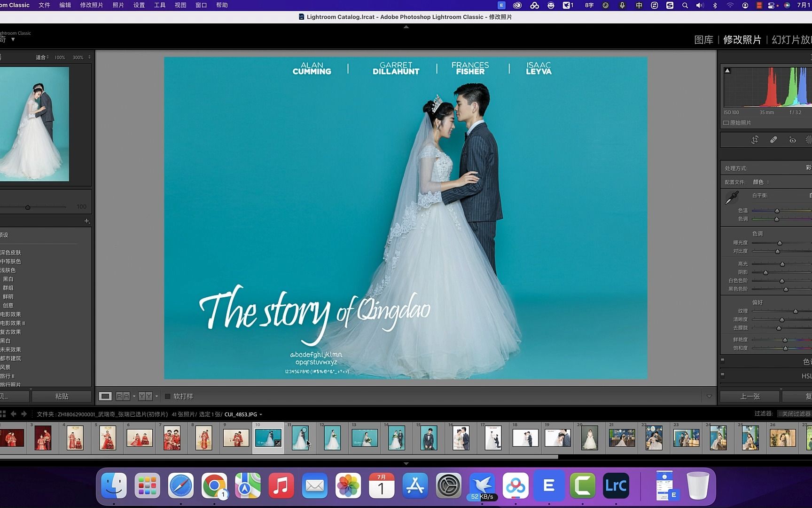Open the Masking tool

[x=809, y=140]
